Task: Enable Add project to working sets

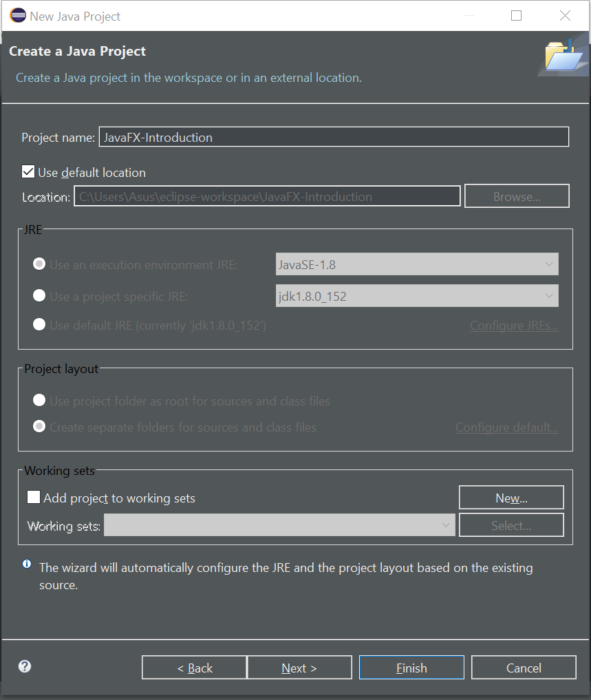Action: point(34,498)
